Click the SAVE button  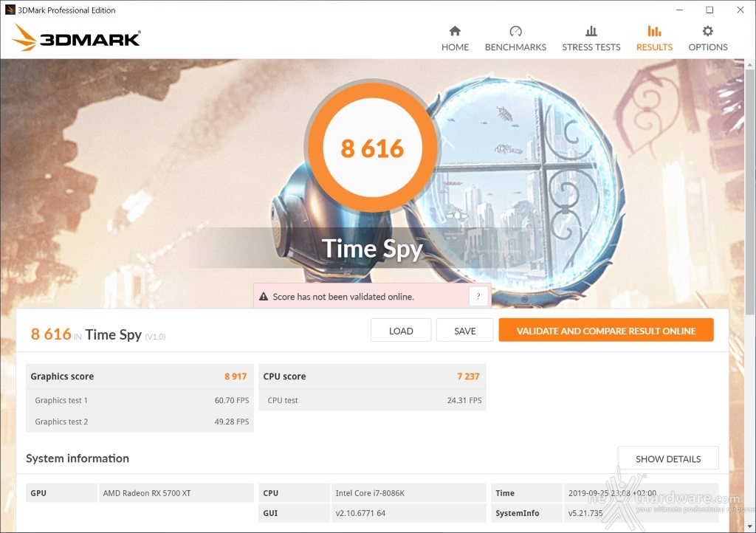(465, 331)
